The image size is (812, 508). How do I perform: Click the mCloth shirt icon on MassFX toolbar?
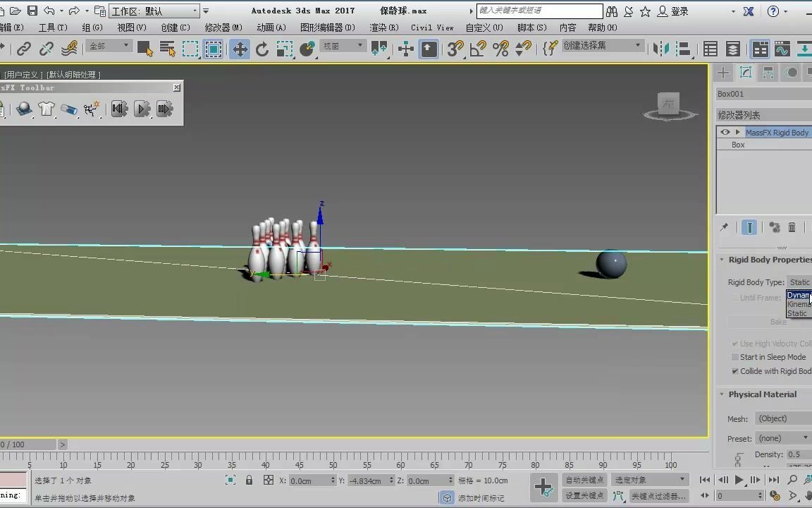46,109
